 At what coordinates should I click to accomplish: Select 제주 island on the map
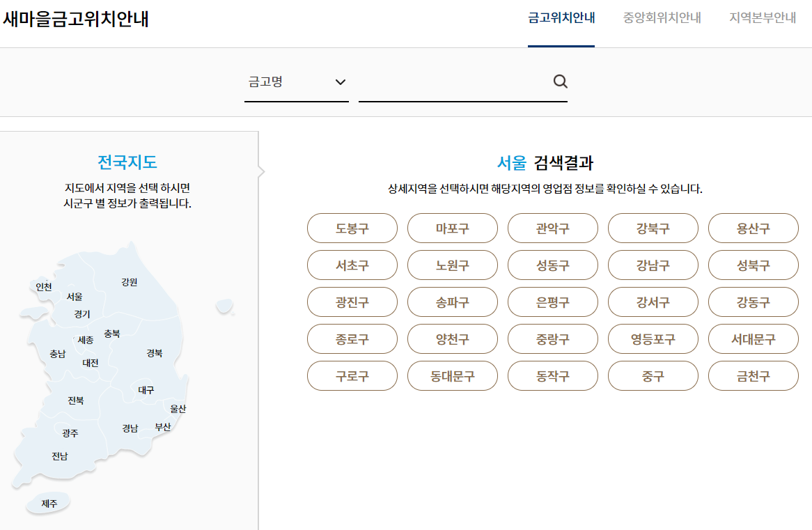[x=49, y=504]
